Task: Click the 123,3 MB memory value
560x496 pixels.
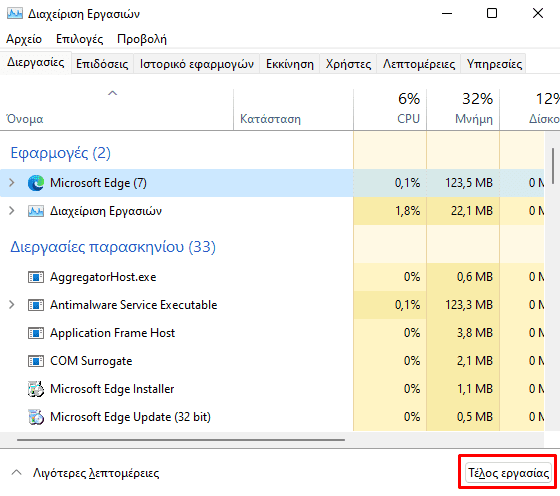Action: 469,305
